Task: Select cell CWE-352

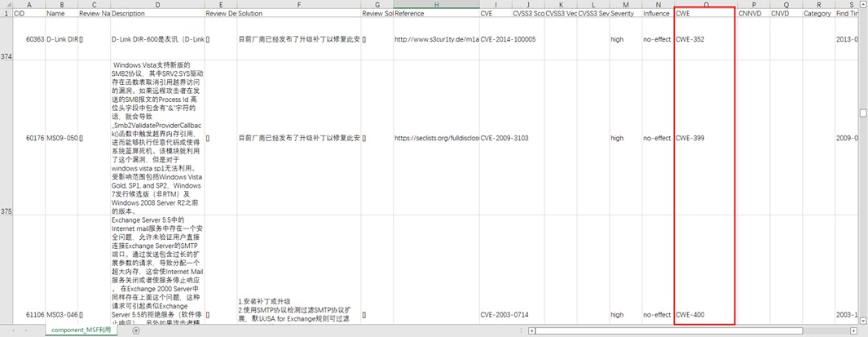Action: point(706,39)
